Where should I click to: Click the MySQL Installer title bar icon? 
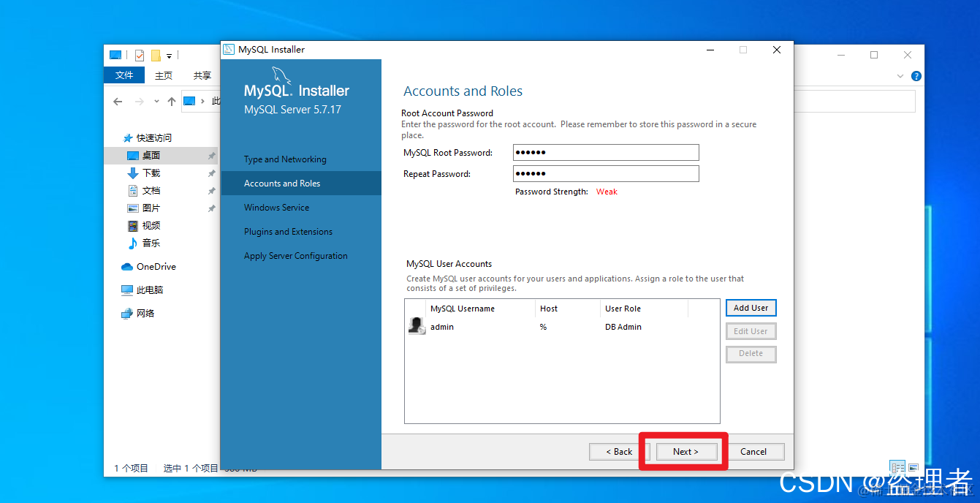[229, 50]
